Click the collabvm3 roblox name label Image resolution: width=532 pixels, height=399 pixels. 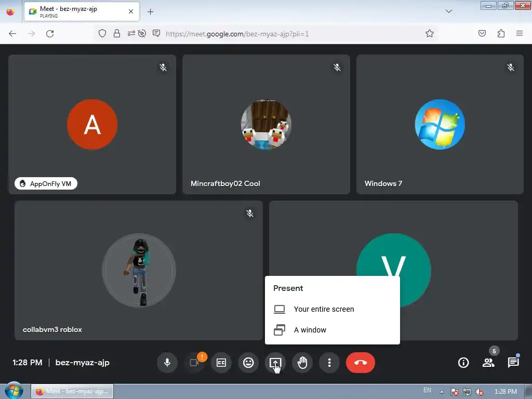(52, 329)
